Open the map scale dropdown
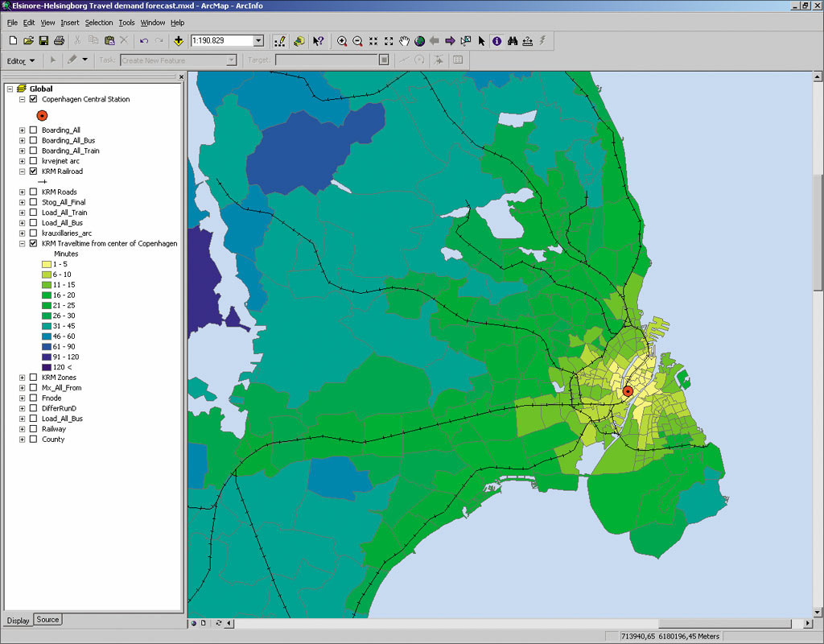824x644 pixels. pyautogui.click(x=258, y=41)
